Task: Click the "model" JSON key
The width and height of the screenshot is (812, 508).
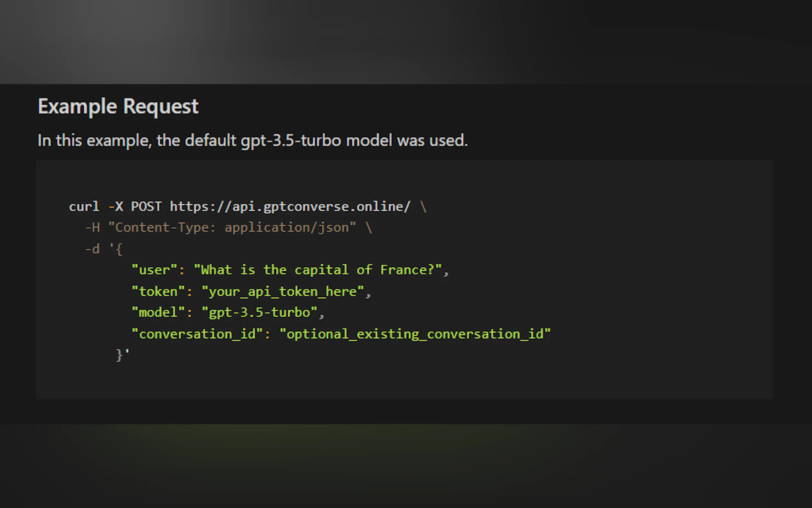Action: click(158, 313)
